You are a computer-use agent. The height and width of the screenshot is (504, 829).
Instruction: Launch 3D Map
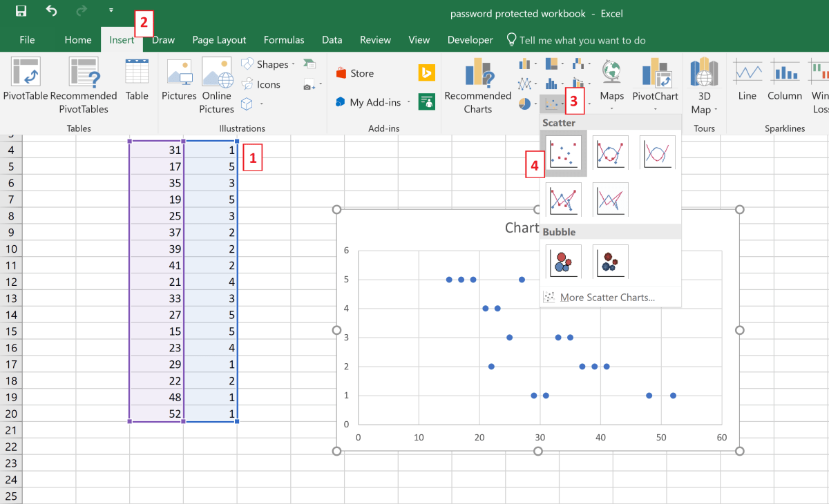click(703, 83)
